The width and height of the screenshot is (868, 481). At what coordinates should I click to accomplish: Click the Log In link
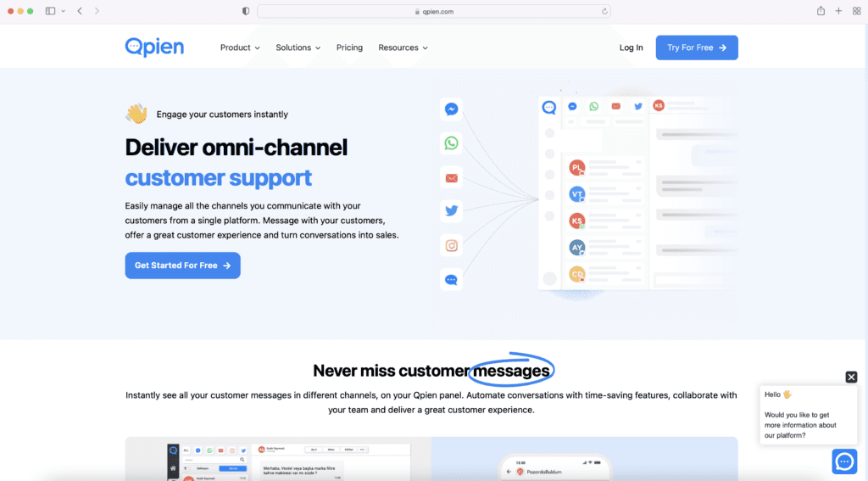(x=631, y=48)
